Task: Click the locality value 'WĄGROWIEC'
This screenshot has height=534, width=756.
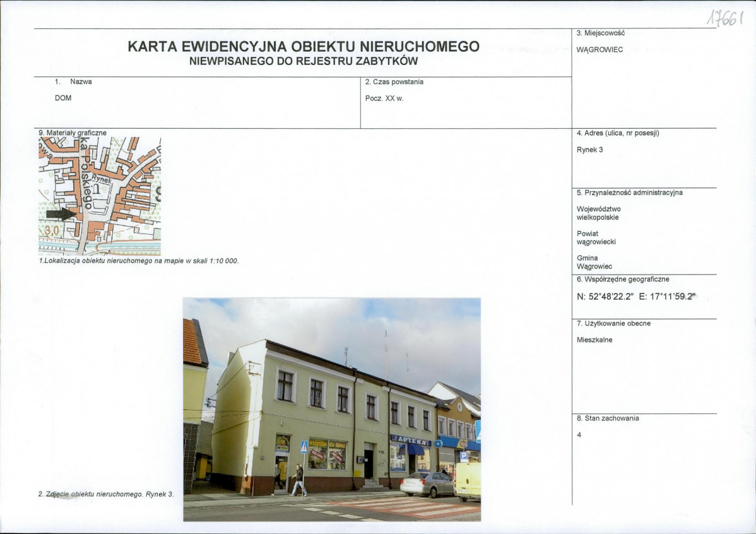Action: (599, 50)
